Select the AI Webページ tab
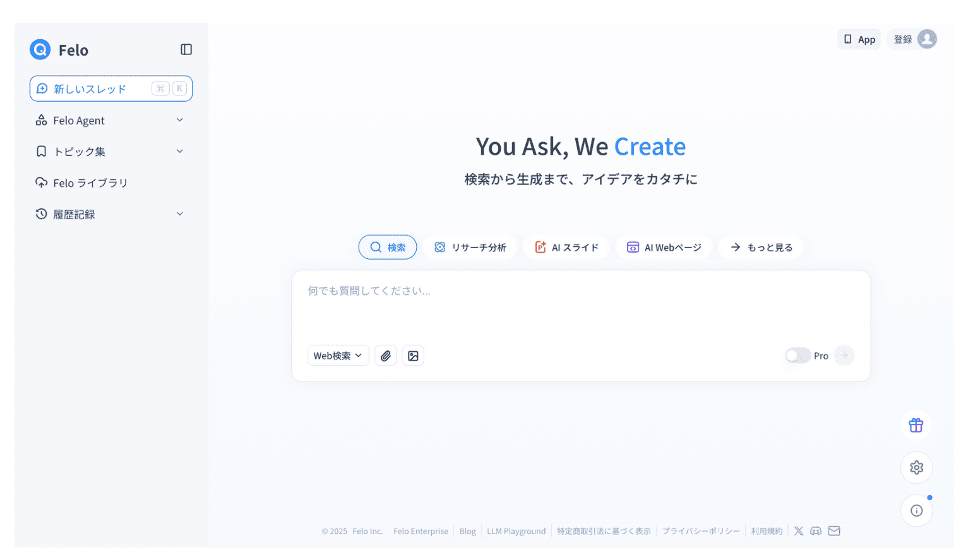This screenshot has width=980, height=557. click(664, 247)
